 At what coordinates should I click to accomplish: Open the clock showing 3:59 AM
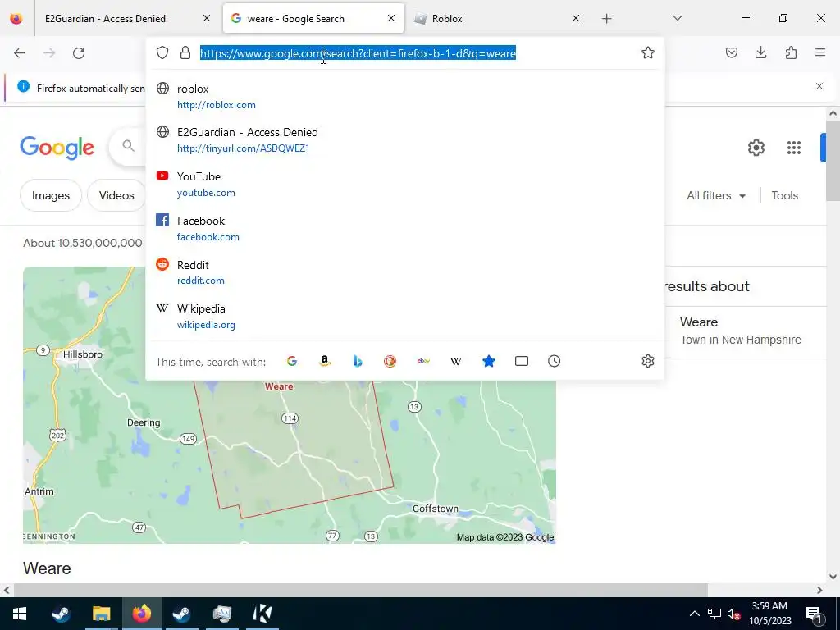click(769, 614)
